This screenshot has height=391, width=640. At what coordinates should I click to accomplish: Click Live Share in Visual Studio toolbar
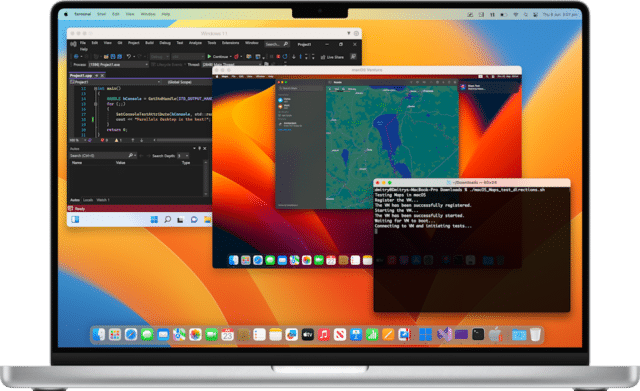coord(332,57)
